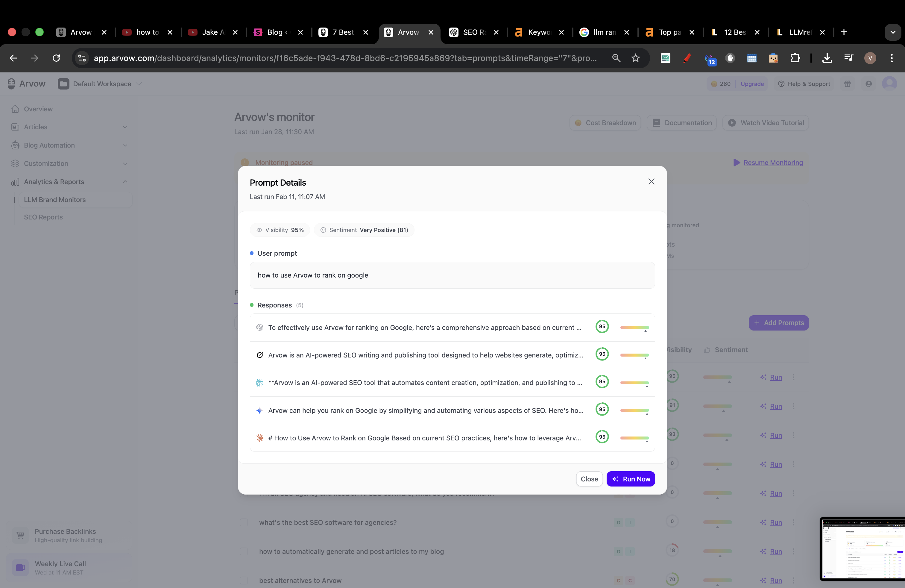The height and width of the screenshot is (588, 905).
Task: Click the Run Now button
Action: pyautogui.click(x=631, y=479)
